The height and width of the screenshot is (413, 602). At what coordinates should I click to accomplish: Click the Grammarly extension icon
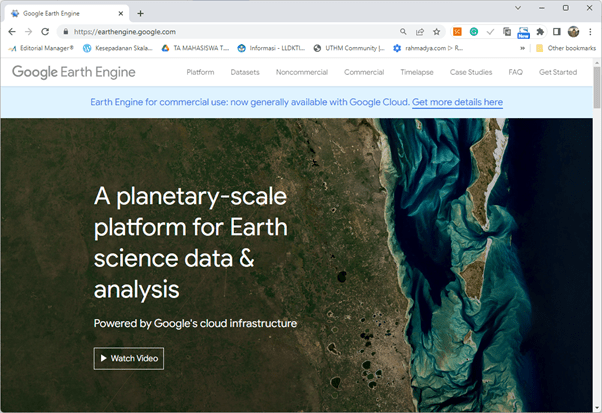473,31
